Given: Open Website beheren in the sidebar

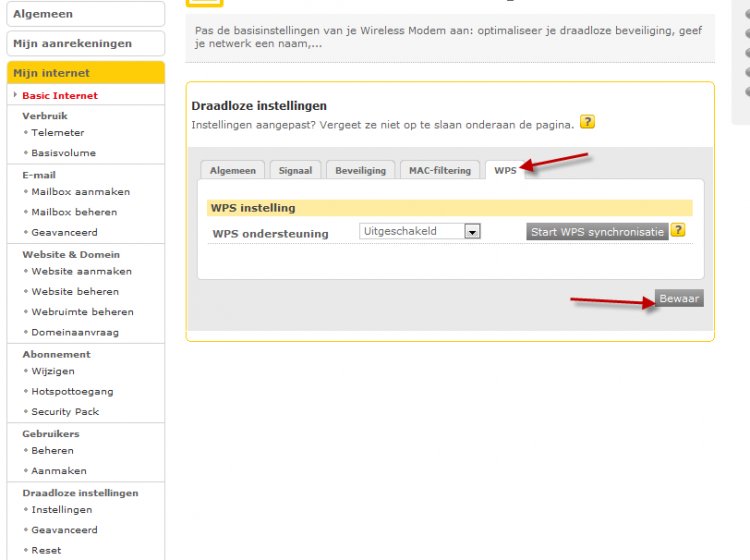Looking at the screenshot, I should 74,292.
